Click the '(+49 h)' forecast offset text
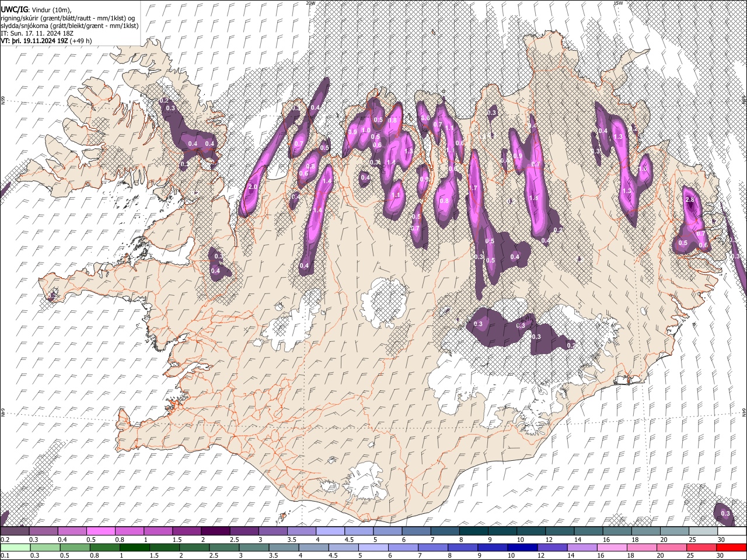 [x=81, y=41]
